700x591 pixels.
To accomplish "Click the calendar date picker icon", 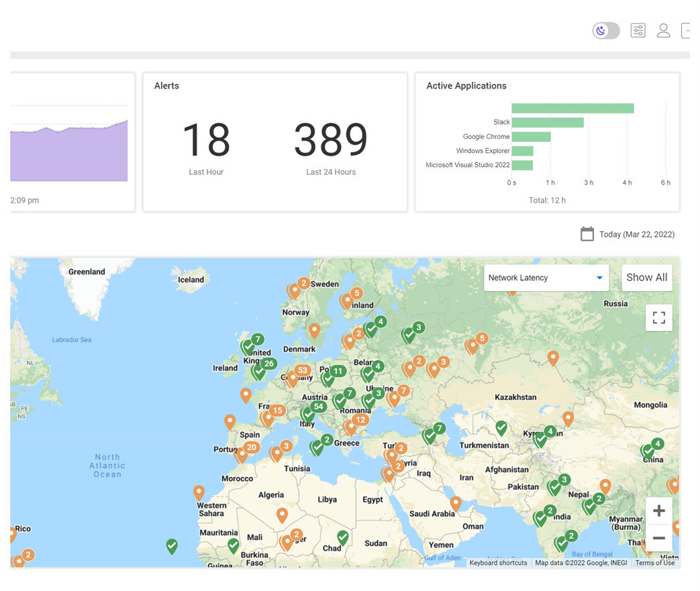I will coord(587,234).
